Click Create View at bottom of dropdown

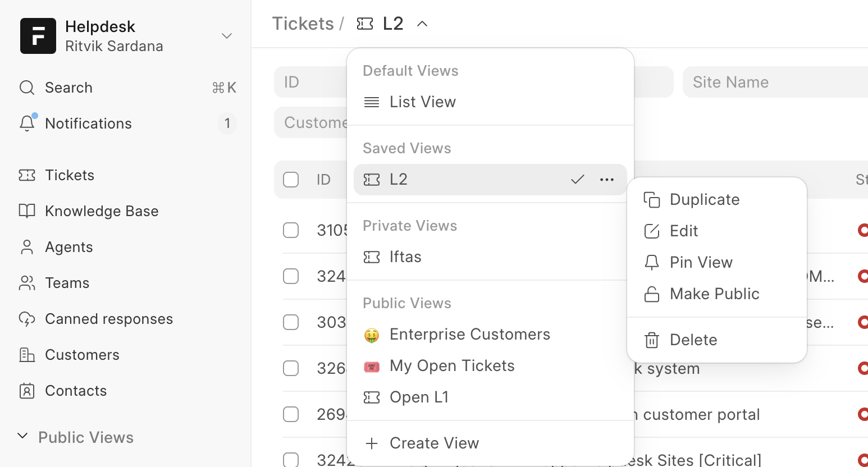click(434, 443)
